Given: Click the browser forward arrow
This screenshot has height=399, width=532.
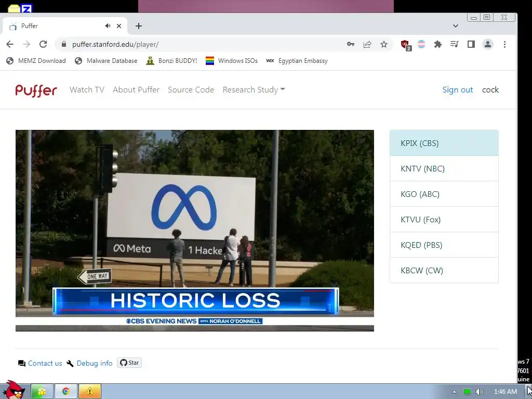Looking at the screenshot, I should [26, 44].
